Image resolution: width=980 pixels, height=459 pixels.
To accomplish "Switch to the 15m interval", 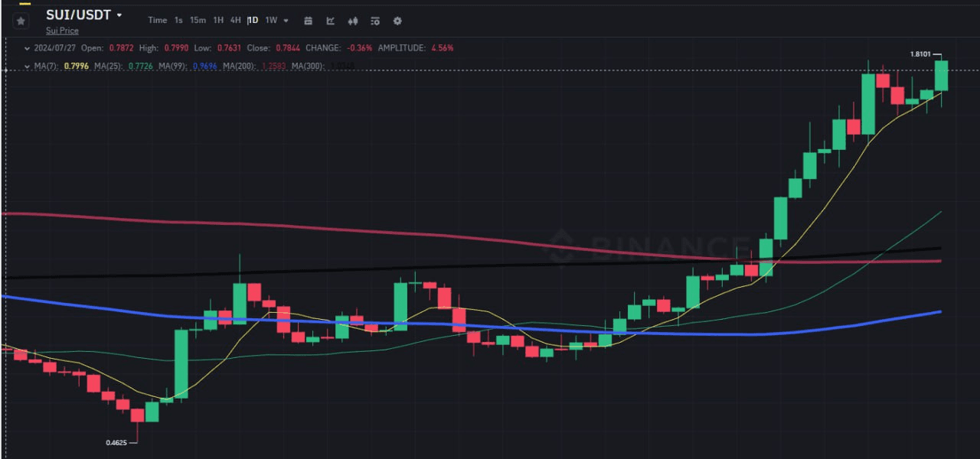I will (x=198, y=21).
